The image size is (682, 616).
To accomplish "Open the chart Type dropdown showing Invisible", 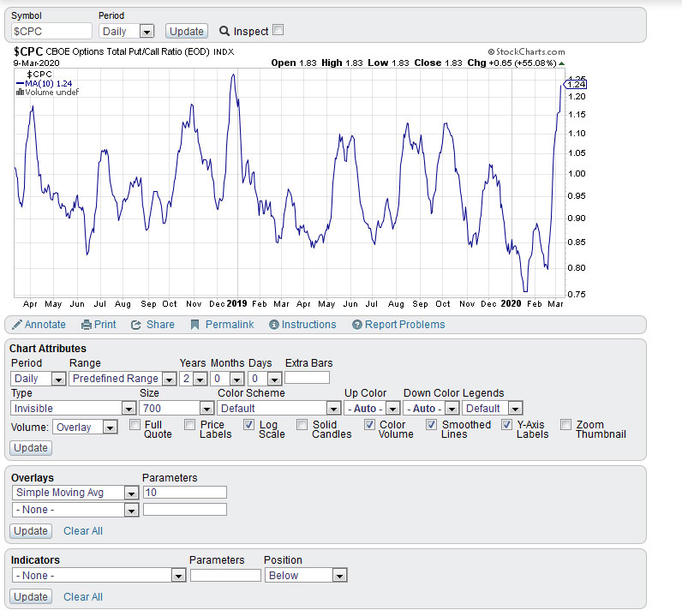I will pos(74,409).
